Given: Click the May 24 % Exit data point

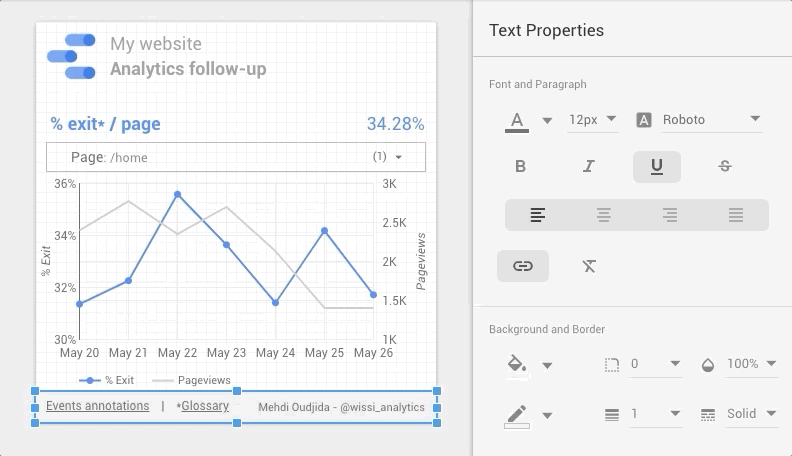Looking at the screenshot, I should coord(275,303).
